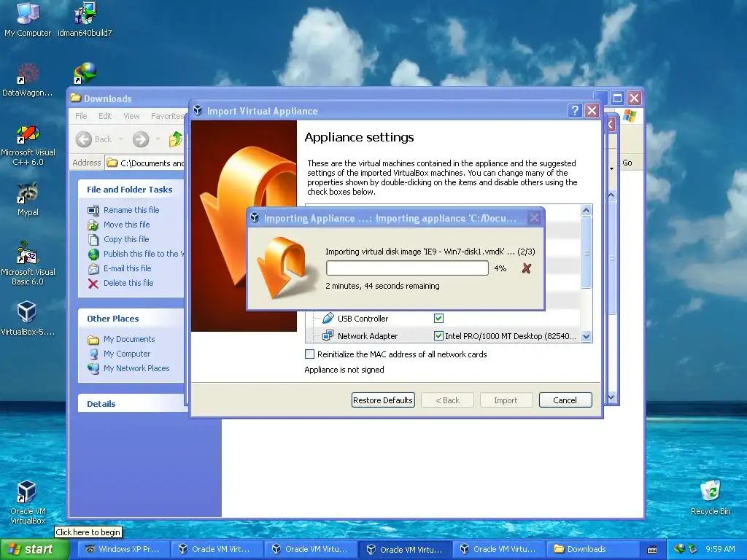Open My Network Places link
747x560 pixels.
tap(136, 368)
